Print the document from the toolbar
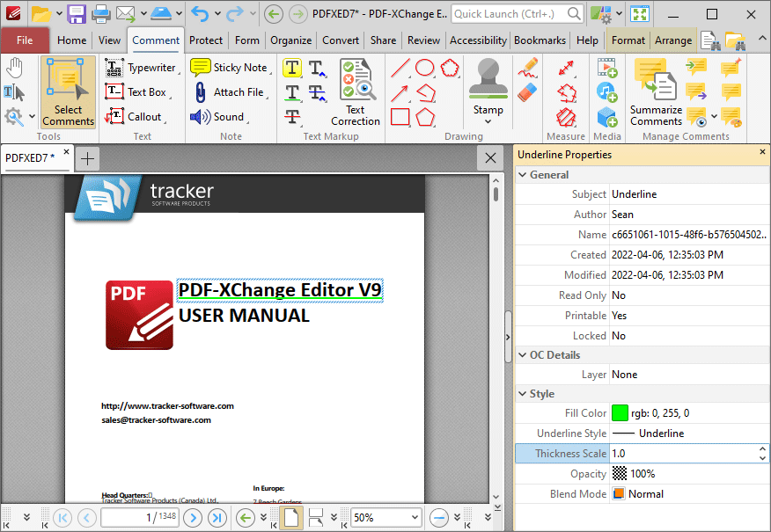This screenshot has width=771, height=532. [x=101, y=14]
